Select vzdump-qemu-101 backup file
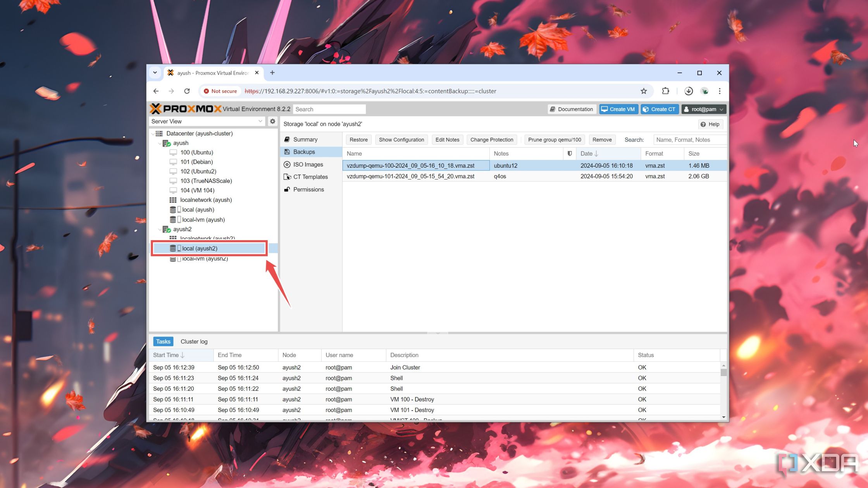This screenshot has width=868, height=488. pyautogui.click(x=411, y=176)
